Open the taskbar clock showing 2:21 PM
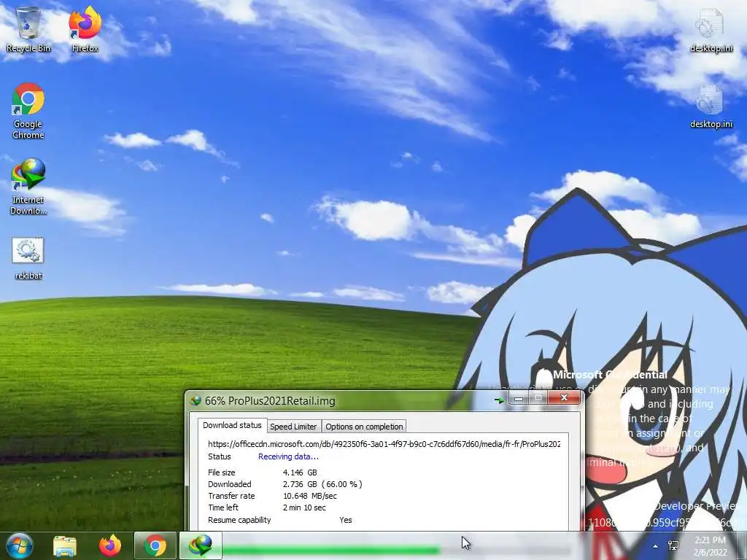This screenshot has height=560, width=747. (x=711, y=546)
